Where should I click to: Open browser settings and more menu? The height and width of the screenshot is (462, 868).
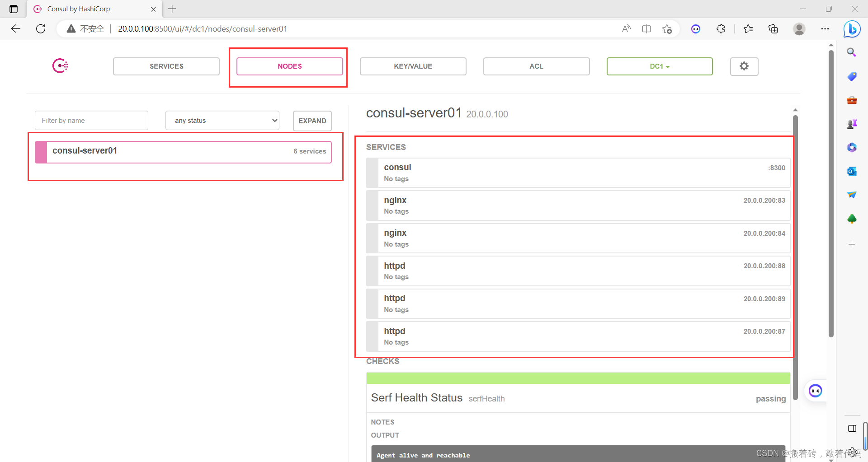point(825,29)
